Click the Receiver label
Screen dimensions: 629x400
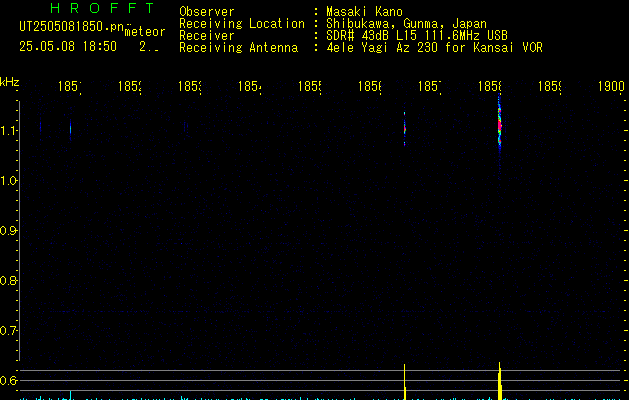point(207,36)
